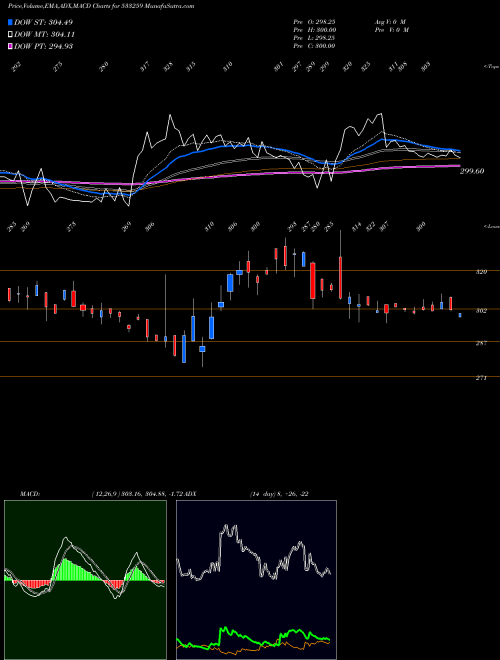Click the 'Pre C: 300.09' close value

(314, 45)
